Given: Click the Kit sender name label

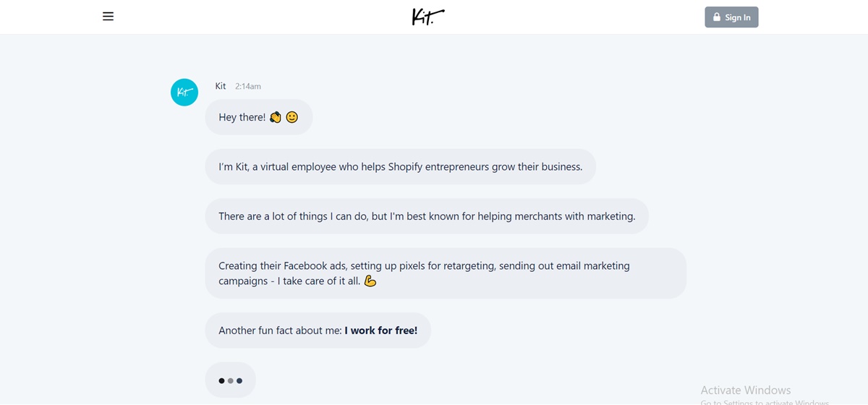Looking at the screenshot, I should point(221,86).
